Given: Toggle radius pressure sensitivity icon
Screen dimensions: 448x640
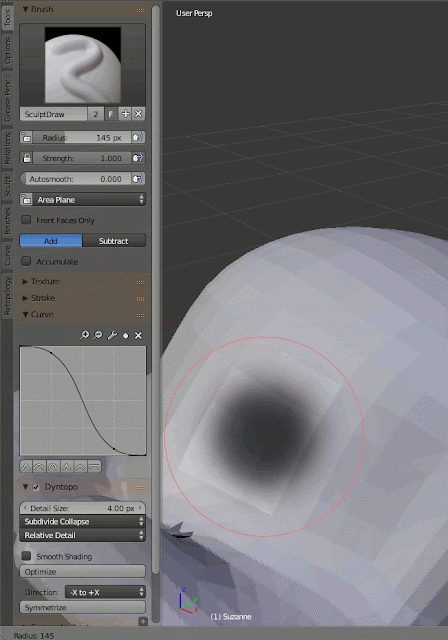Looking at the screenshot, I should click(138, 137).
